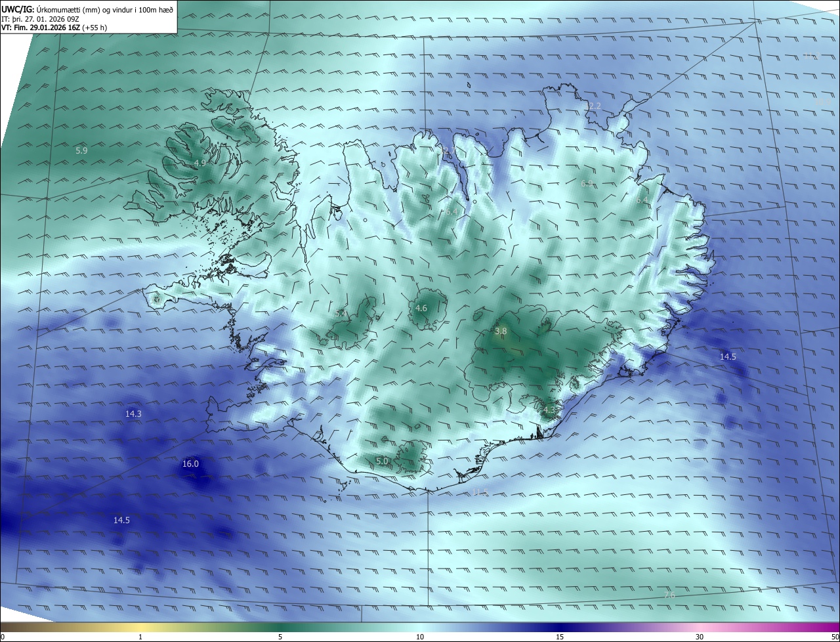Click the colorbar tick label 0
The width and height of the screenshot is (840, 642).
point(3,637)
